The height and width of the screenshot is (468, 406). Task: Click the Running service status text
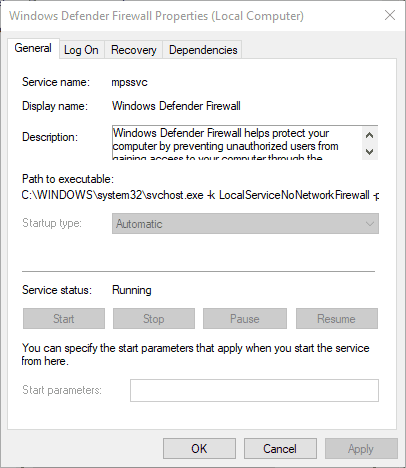point(132,290)
